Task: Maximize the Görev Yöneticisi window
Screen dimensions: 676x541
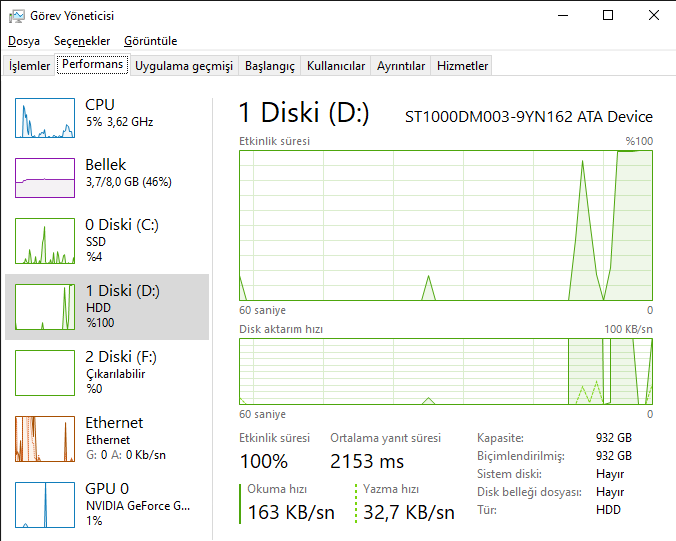Action: (x=608, y=15)
